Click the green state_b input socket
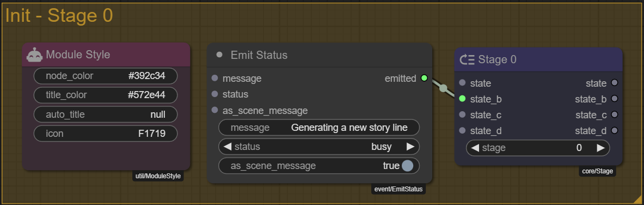644x205 pixels. click(x=463, y=99)
